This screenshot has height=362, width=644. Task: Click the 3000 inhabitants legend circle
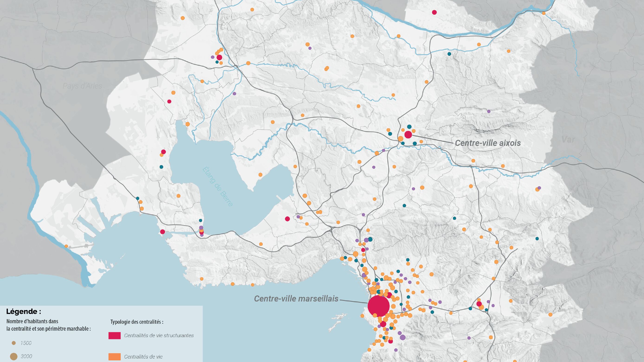click(x=14, y=356)
